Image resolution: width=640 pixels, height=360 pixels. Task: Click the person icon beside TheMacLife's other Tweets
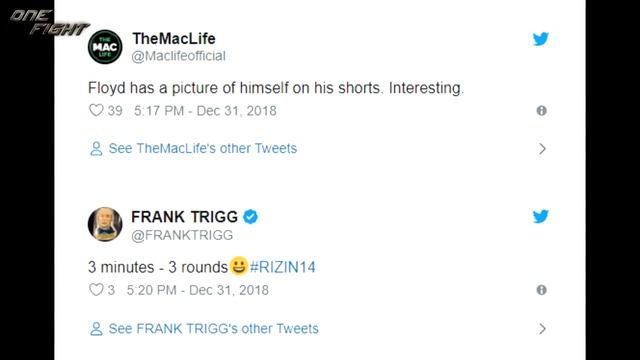click(x=96, y=149)
